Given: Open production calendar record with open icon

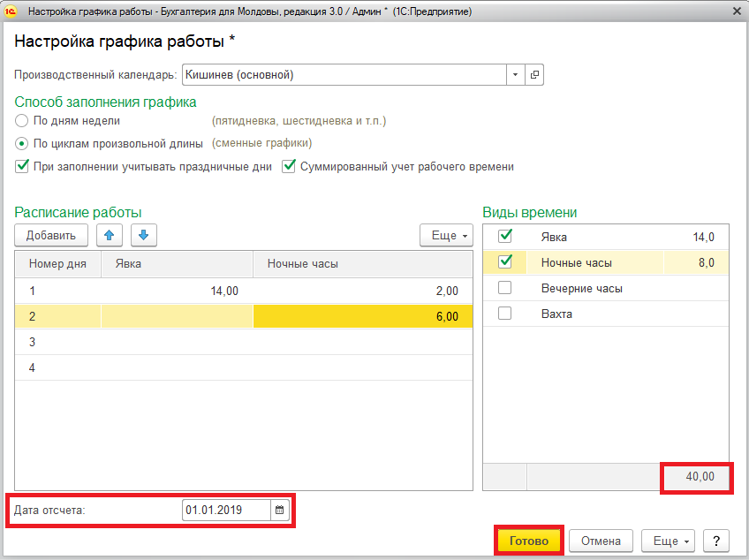Looking at the screenshot, I should coord(533,75).
